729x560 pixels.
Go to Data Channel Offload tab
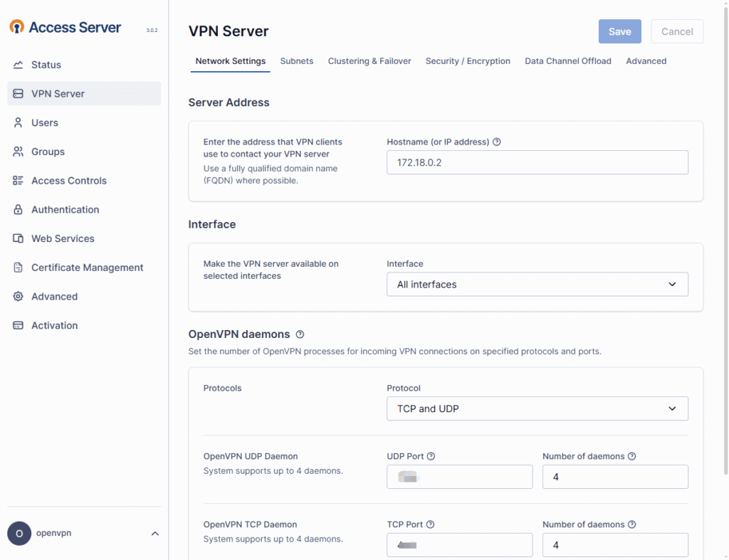pyautogui.click(x=567, y=61)
